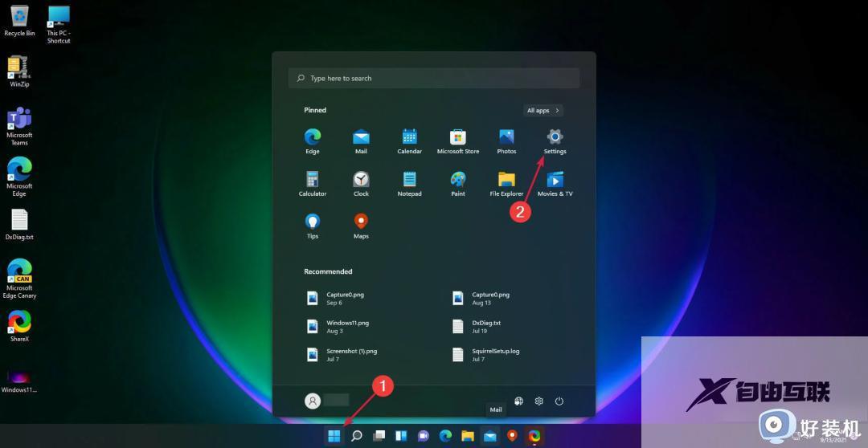Select the Windows11 image file on desktop
This screenshot has width=868, height=448.
click(19, 381)
